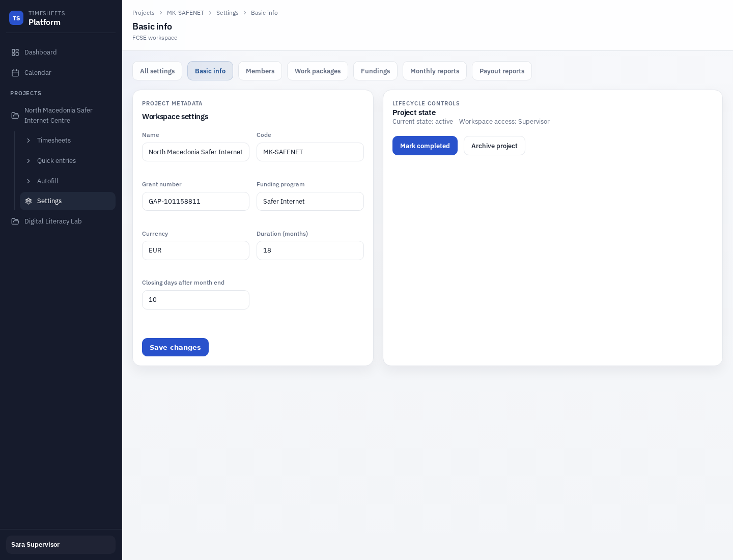The height and width of the screenshot is (560, 733).
Task: Open the Calendar via its calendar icon
Action: tap(16, 72)
